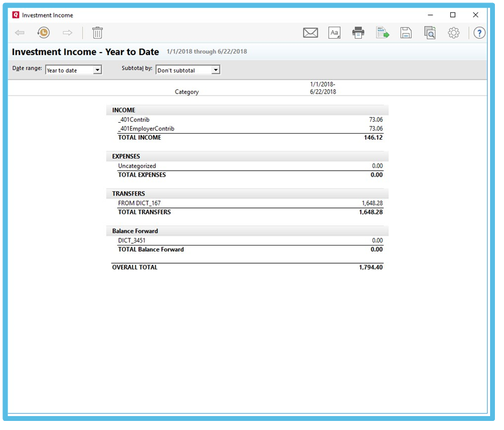Open font settings Aa icon
This screenshot has width=504, height=430.
coord(335,33)
